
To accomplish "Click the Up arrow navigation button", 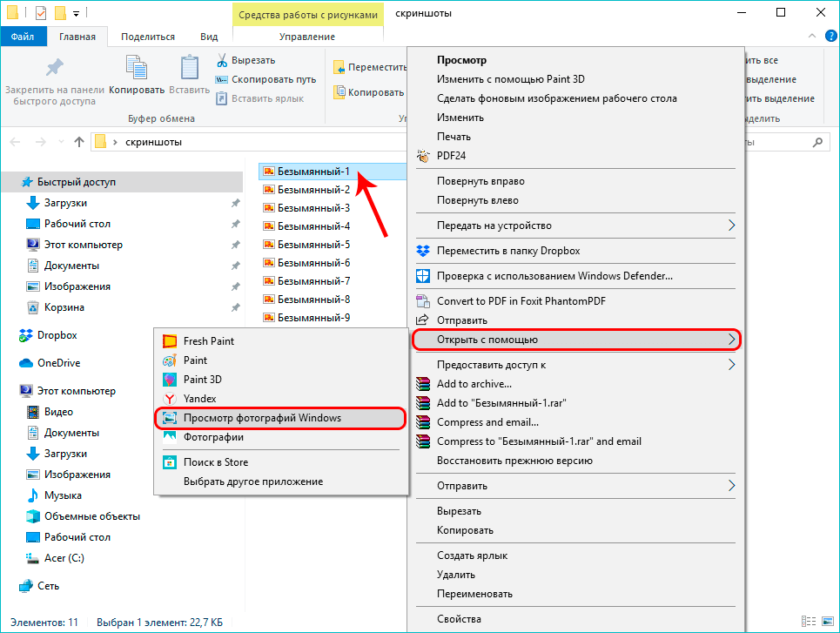I will [79, 142].
